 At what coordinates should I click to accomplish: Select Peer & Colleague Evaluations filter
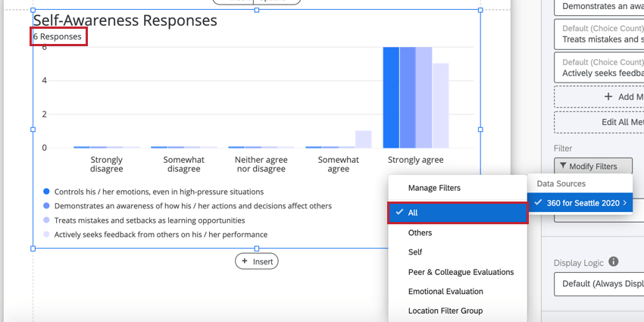(x=461, y=272)
